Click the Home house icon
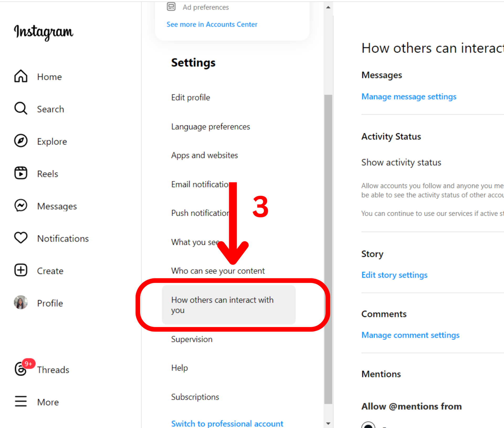Image resolution: width=504 pixels, height=428 pixels. click(x=21, y=76)
